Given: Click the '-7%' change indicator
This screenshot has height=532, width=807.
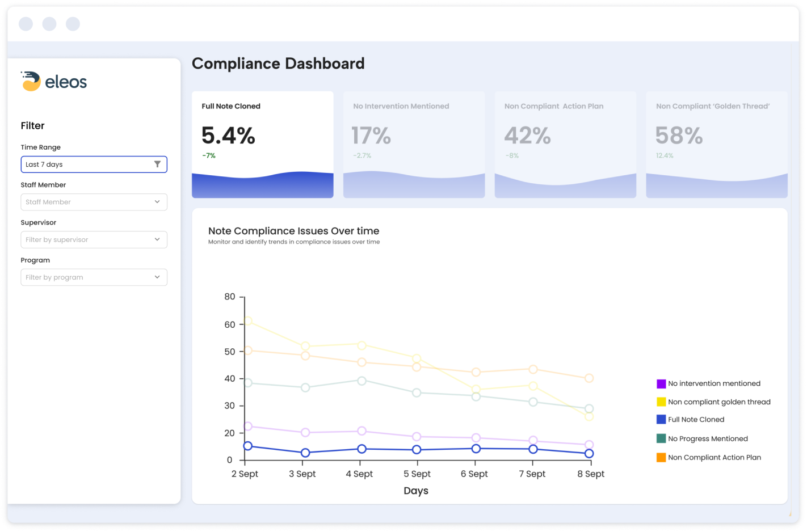Looking at the screenshot, I should pos(209,155).
